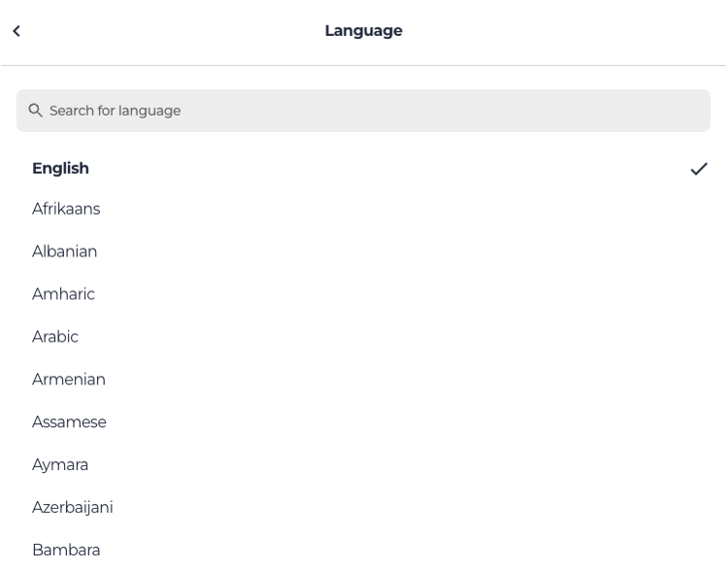Choose Armenian from the list

pyautogui.click(x=69, y=380)
